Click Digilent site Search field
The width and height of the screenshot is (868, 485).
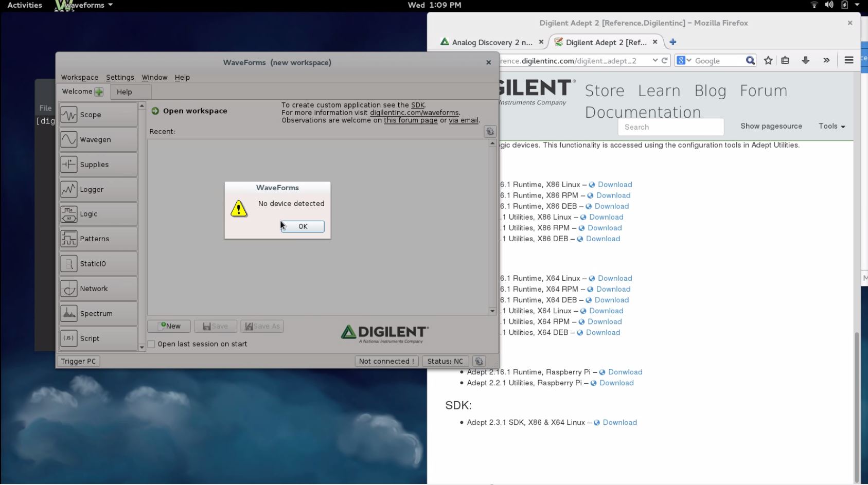pos(671,127)
